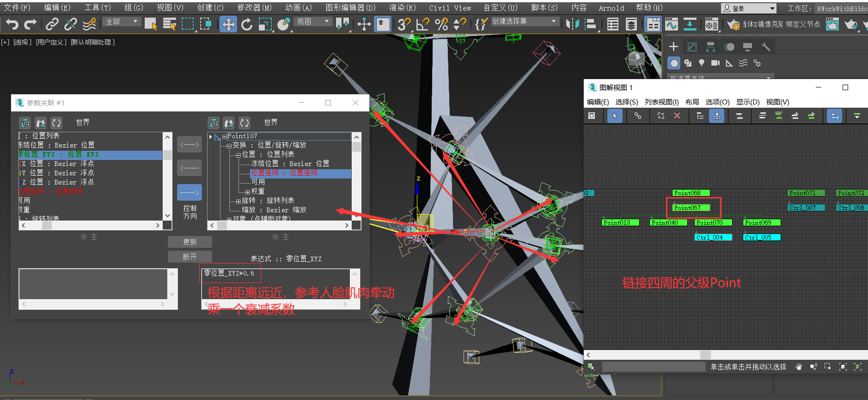Open the 脚本(S) menu
The height and width of the screenshot is (400, 868).
[544, 8]
